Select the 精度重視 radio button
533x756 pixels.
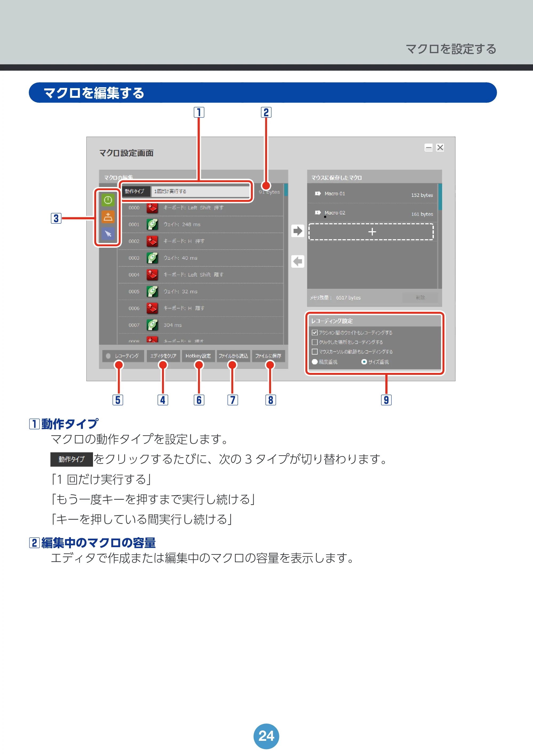[x=314, y=362]
